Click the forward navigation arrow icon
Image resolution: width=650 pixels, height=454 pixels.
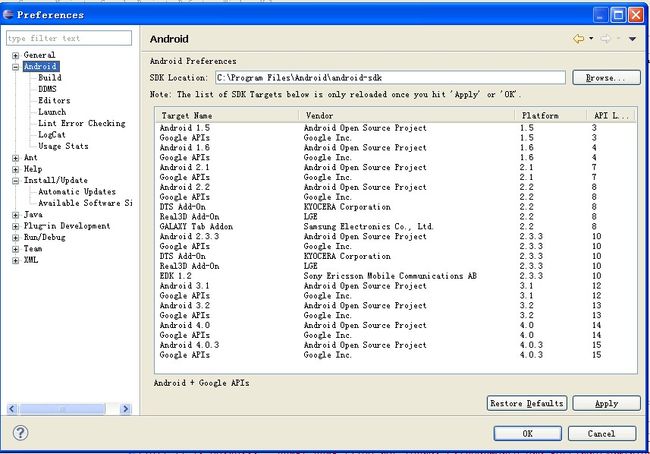click(605, 39)
